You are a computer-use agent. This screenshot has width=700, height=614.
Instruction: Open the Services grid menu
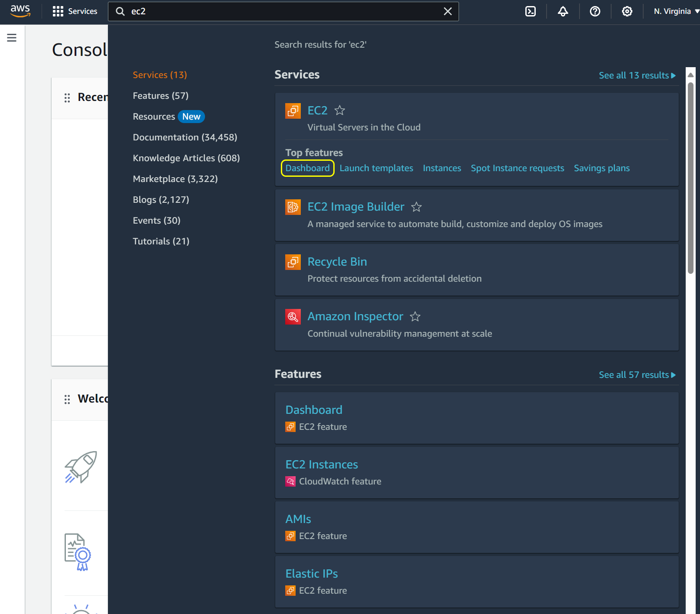tap(75, 11)
